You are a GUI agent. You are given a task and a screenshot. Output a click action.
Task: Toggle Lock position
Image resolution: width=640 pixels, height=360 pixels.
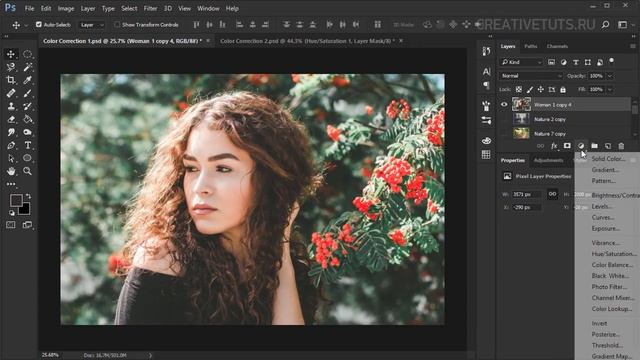[x=541, y=89]
